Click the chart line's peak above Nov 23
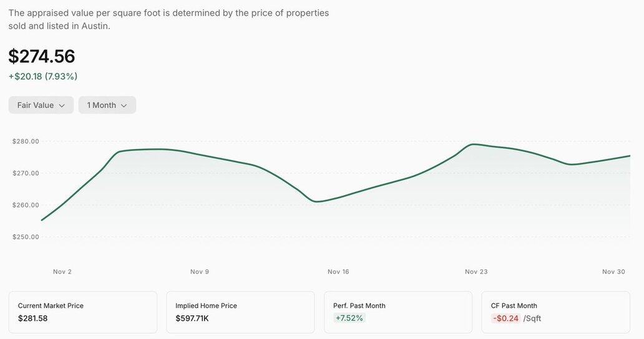The width and height of the screenshot is (644, 339). click(474, 145)
